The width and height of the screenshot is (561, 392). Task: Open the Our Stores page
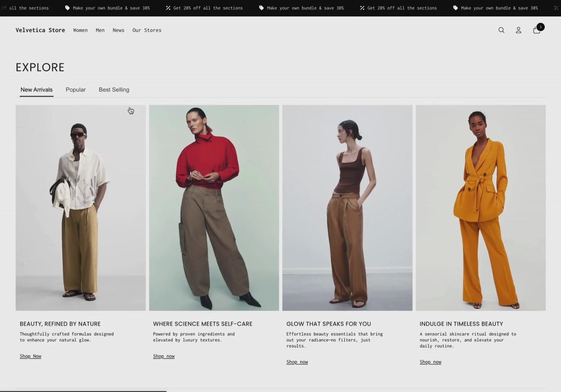[x=147, y=30]
